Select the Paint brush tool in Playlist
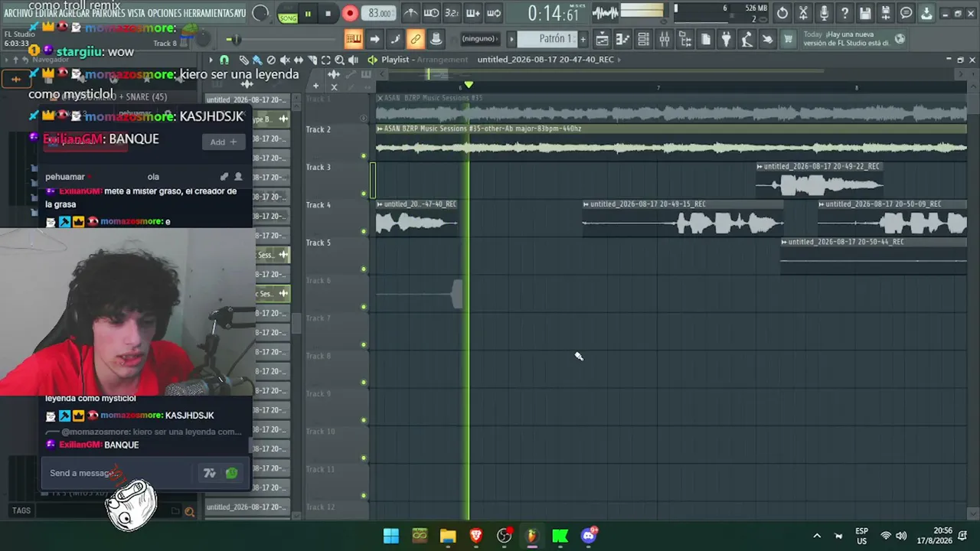980x551 pixels. [x=257, y=60]
